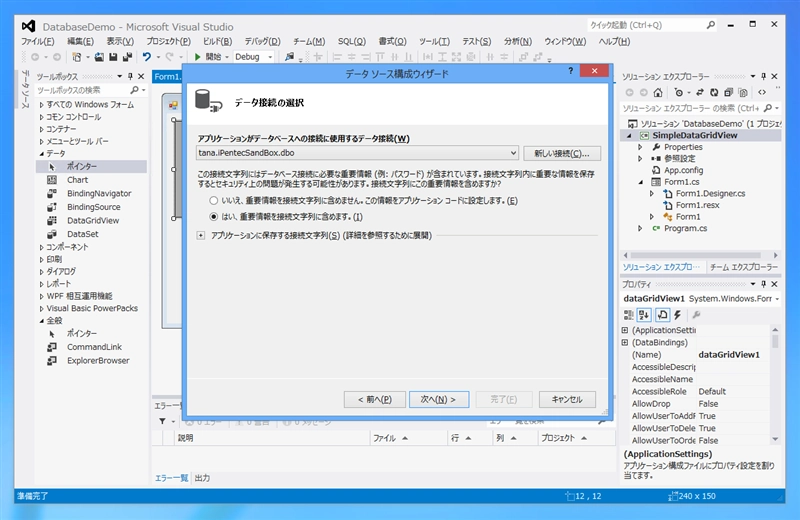Select the BindingSource toolbox item

[93, 207]
